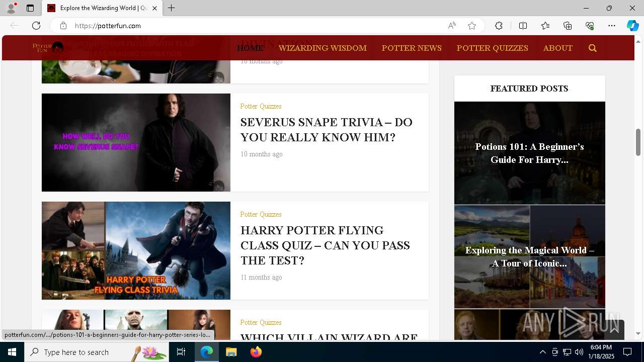Image resolution: width=644 pixels, height=362 pixels.
Task: Click Potter Quizzes category above Flying Class quiz
Action: click(x=261, y=214)
